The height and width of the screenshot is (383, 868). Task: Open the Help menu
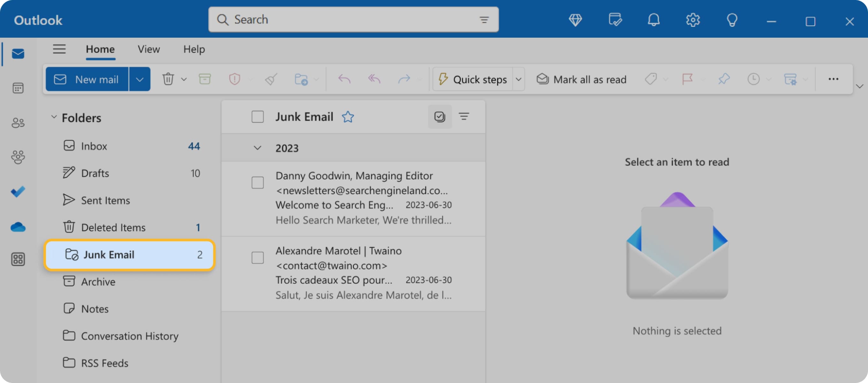click(x=193, y=49)
